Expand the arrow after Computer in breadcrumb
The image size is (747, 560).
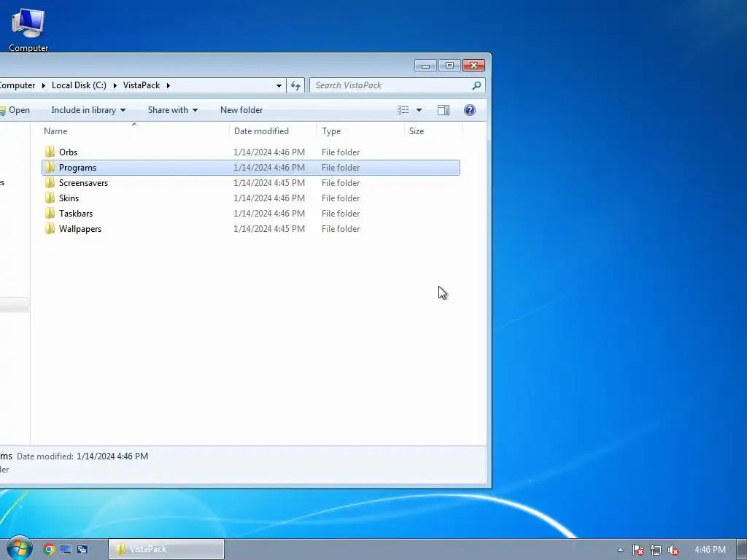[x=43, y=86]
